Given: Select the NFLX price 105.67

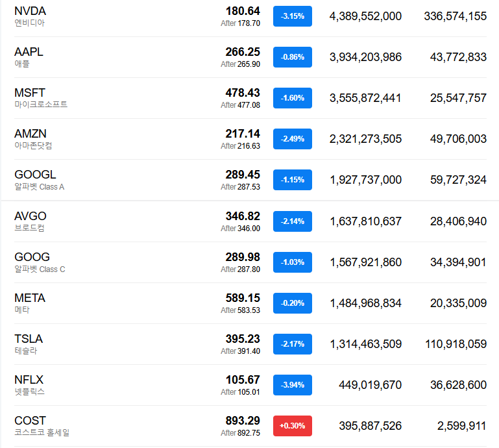Looking at the screenshot, I should (x=243, y=380).
